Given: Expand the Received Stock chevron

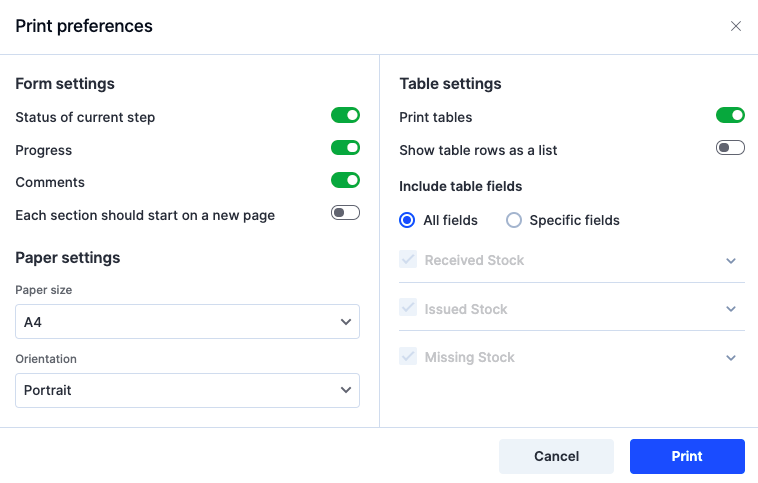Looking at the screenshot, I should coord(730,261).
